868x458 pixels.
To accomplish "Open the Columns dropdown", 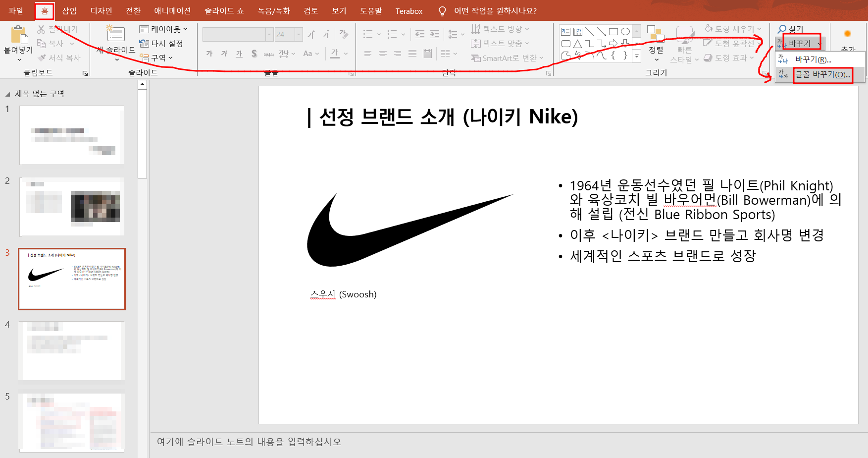I will coord(449,54).
